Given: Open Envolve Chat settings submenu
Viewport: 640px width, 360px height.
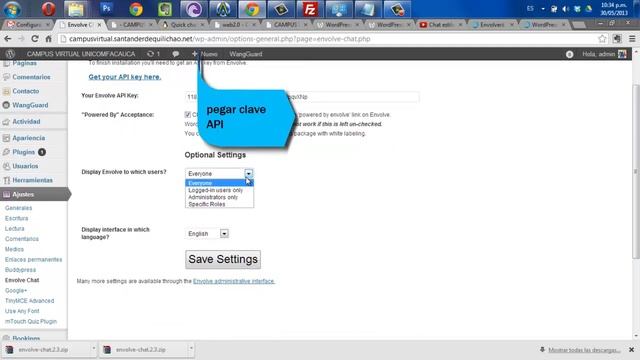Looking at the screenshot, I should coord(22,280).
